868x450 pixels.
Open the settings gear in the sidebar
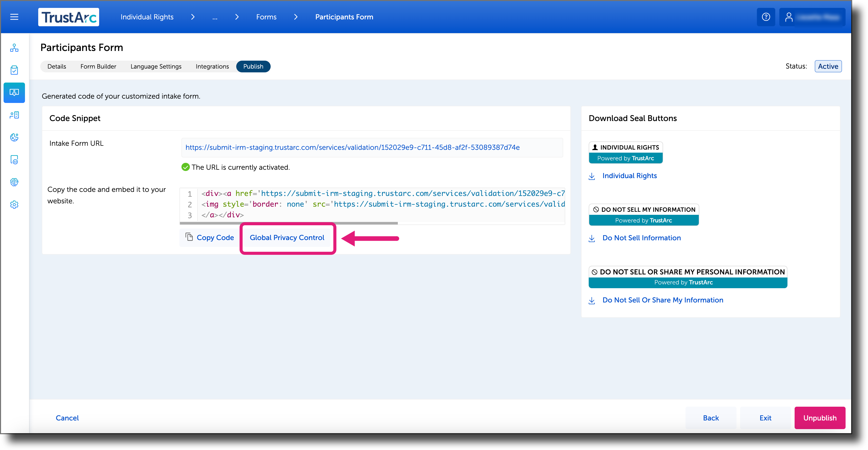(x=14, y=204)
